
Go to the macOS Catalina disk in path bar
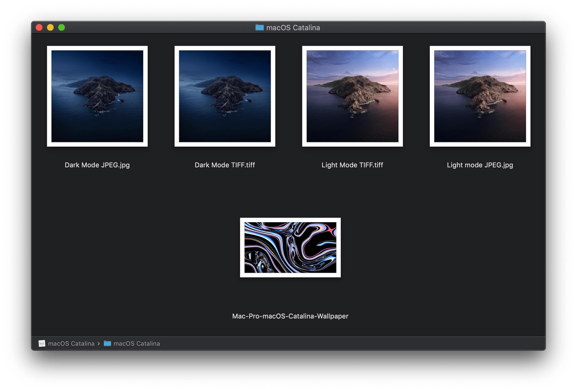[x=71, y=343]
